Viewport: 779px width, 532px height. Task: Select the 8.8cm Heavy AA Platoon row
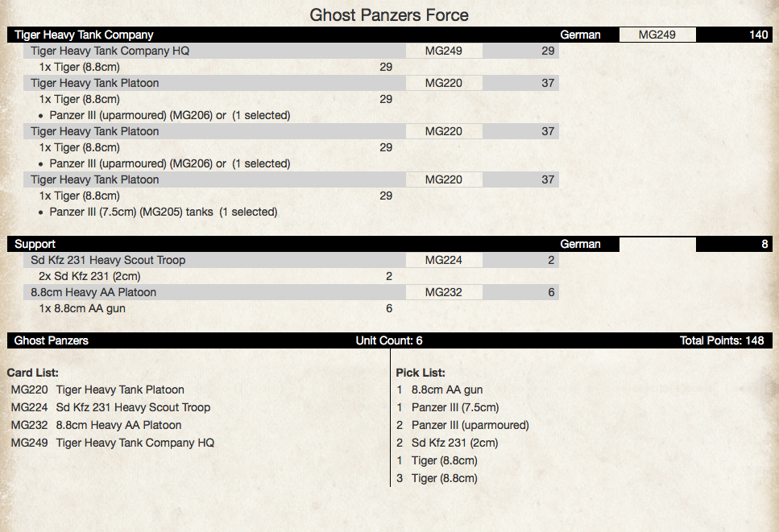pos(291,292)
